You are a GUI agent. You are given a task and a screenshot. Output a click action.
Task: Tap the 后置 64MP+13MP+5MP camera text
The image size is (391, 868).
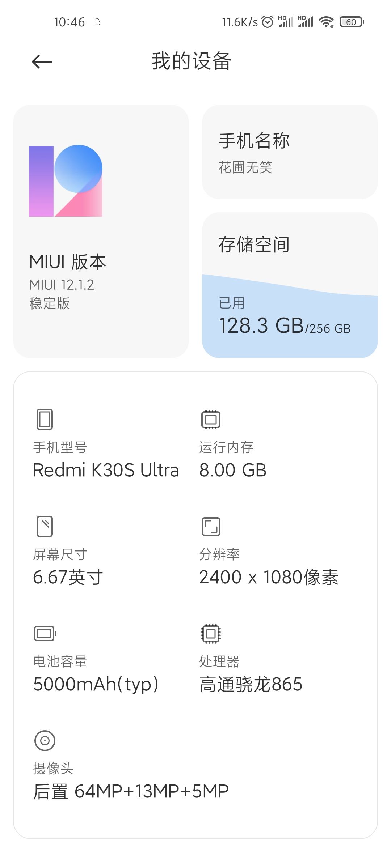[x=131, y=791]
